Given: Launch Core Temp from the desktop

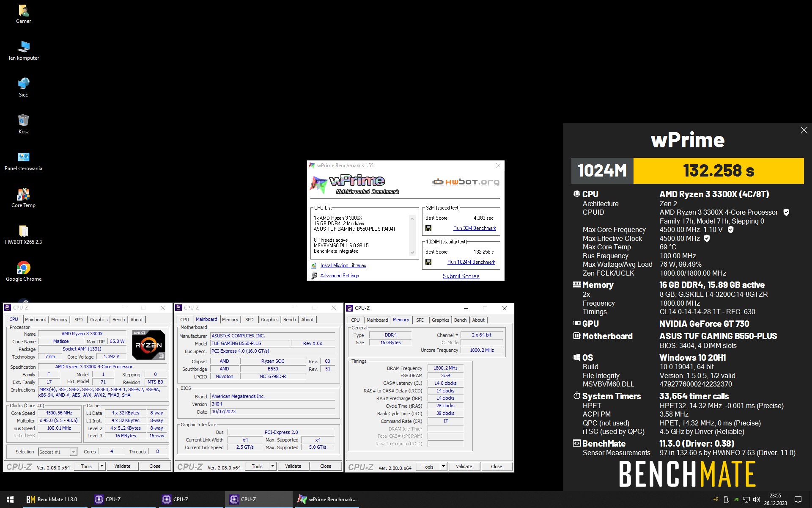Looking at the screenshot, I should tap(23, 199).
